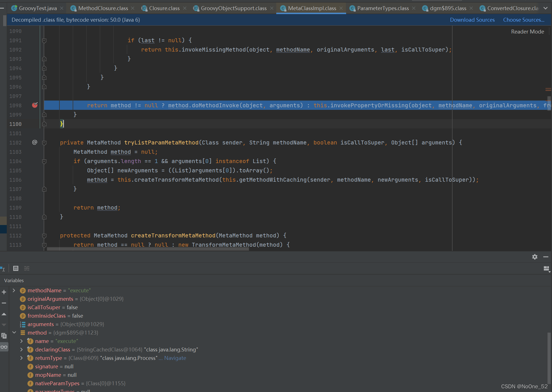Click the table/grid view icon in toolbar
This screenshot has width=552, height=392.
(x=16, y=268)
